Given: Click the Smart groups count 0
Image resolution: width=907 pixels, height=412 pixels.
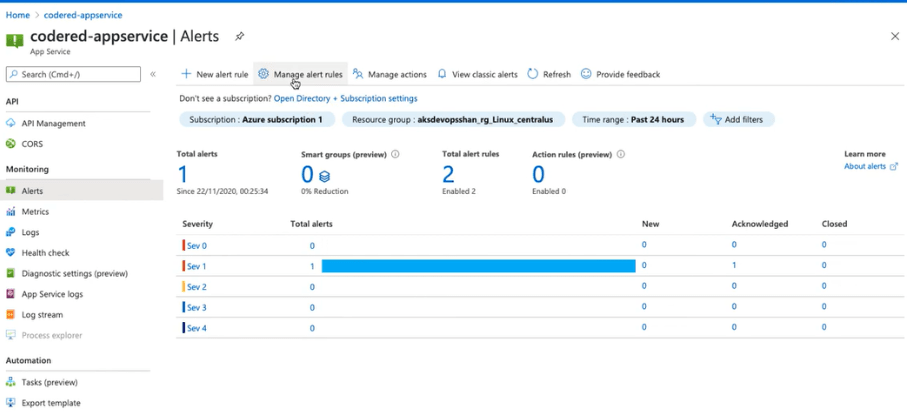Looking at the screenshot, I should click(307, 174).
